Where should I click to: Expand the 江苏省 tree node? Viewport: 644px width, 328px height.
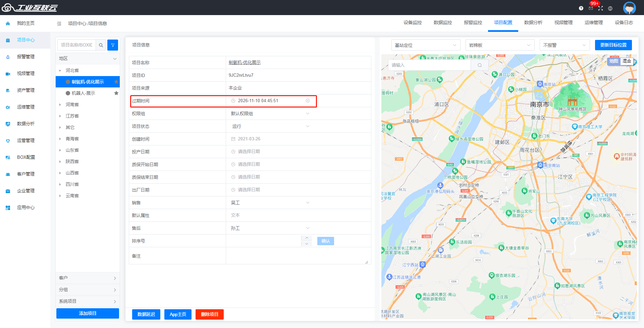[x=60, y=116]
